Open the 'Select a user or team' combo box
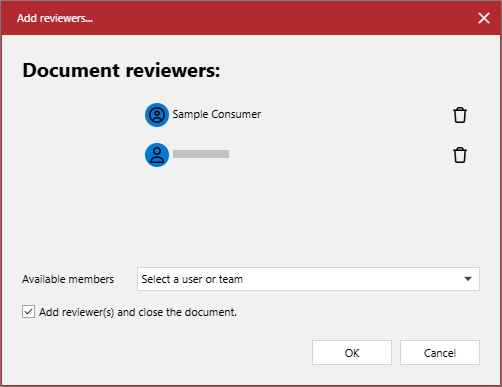Viewport: 502px width, 387px height. [308, 279]
